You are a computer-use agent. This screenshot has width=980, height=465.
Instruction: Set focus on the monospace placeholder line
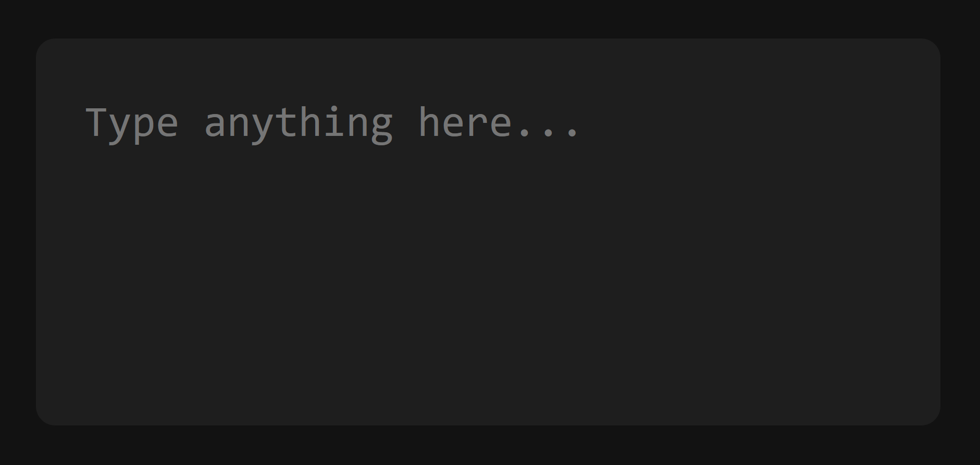pos(332,123)
